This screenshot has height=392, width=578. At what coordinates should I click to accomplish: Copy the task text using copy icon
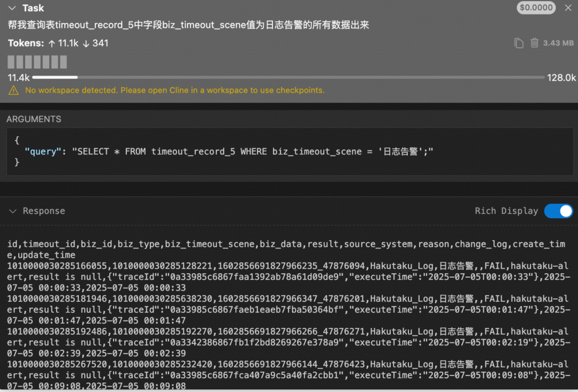tap(519, 43)
